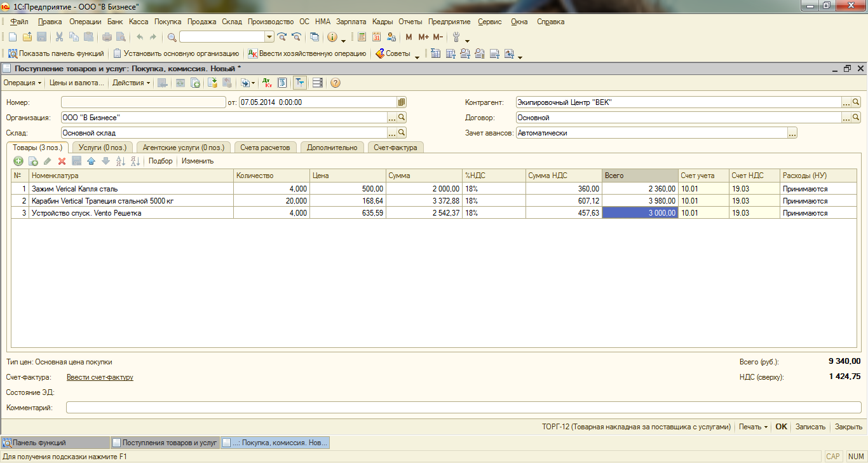
Task: Click the ellipsis button of the Склад field
Action: 392,133
